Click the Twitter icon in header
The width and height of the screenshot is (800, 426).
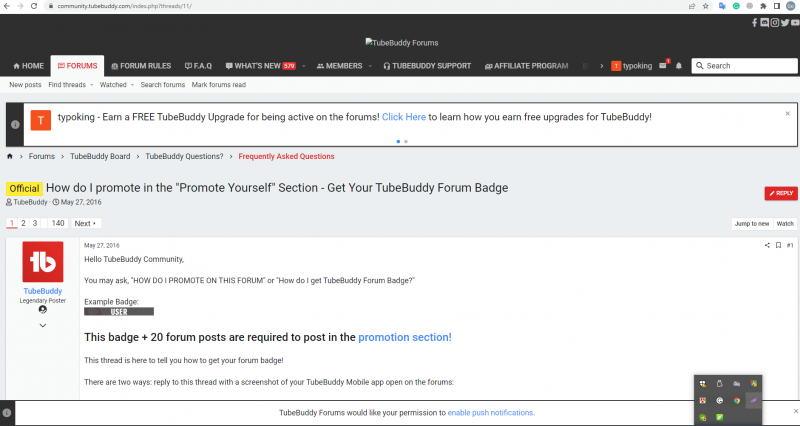(x=784, y=22)
